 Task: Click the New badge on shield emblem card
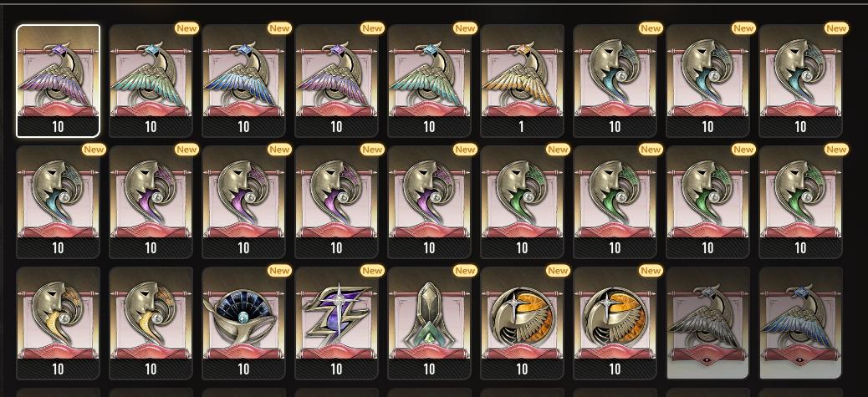click(x=465, y=271)
